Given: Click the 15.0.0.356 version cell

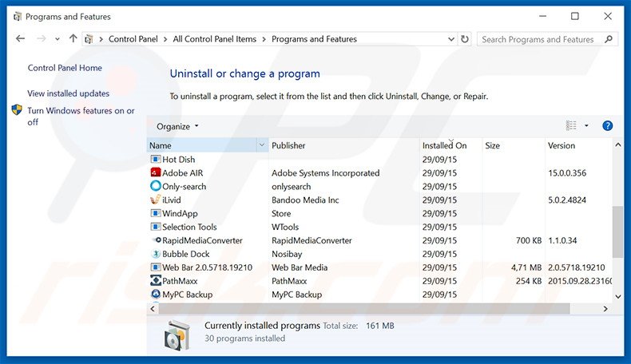Looking at the screenshot, I should pos(567,173).
